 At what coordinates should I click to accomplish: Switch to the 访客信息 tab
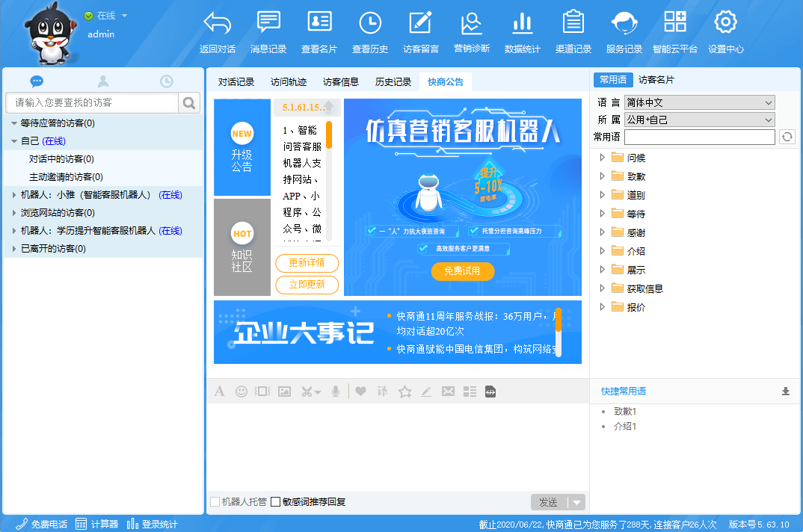341,82
